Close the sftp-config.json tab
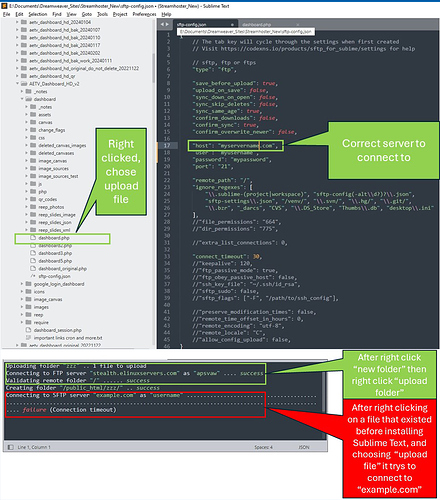 tap(232, 25)
